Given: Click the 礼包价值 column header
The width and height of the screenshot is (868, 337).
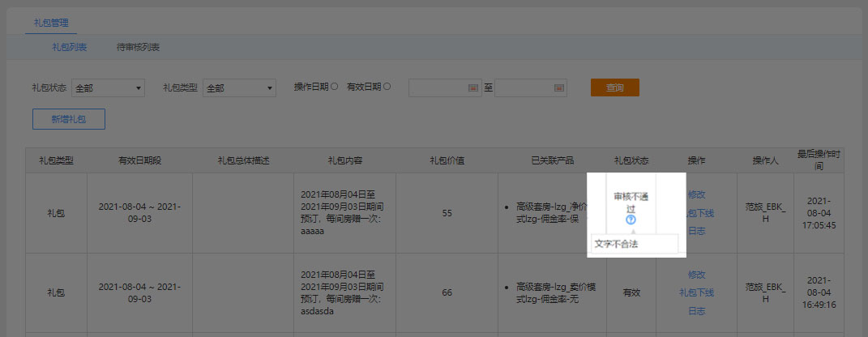Looking at the screenshot, I should click(x=447, y=160).
